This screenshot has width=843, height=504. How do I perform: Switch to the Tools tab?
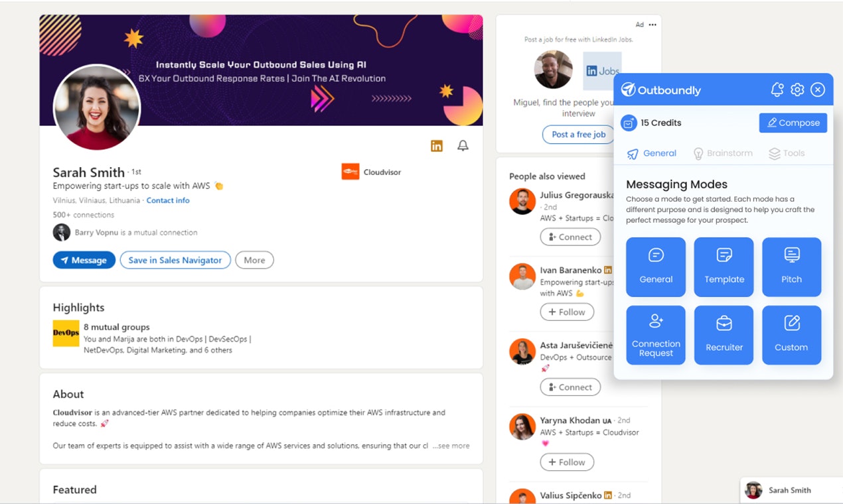pos(787,153)
